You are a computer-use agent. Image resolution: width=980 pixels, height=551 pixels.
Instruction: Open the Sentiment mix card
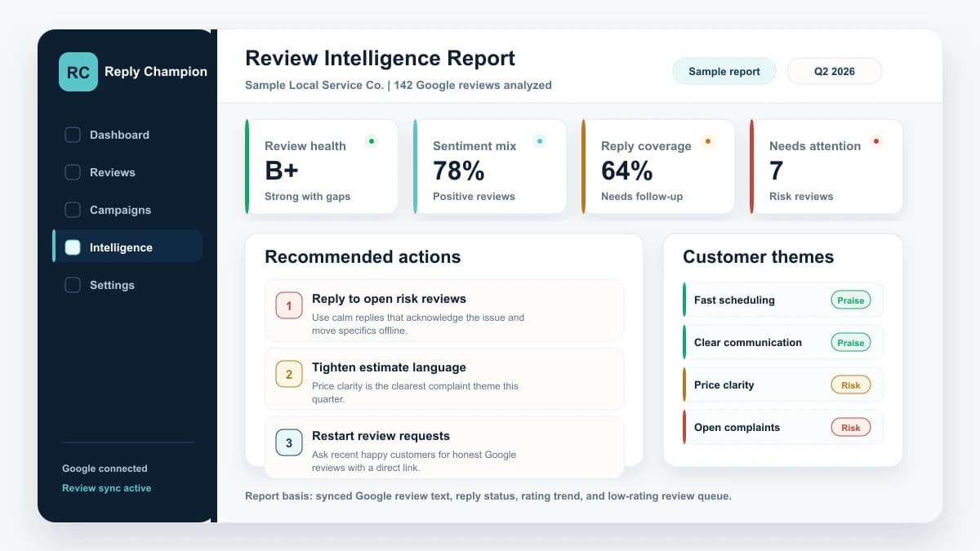(490, 167)
